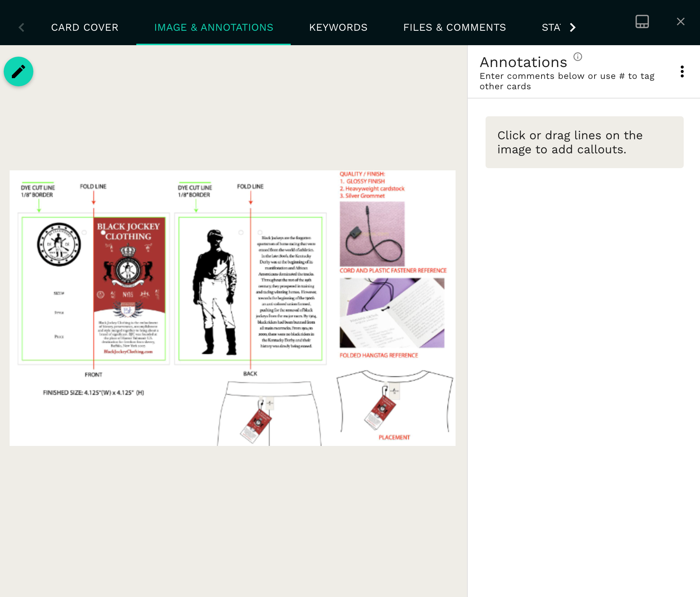Click the 'Click or drag lines' hint box
Viewport: 700px width, 597px height.
click(584, 142)
